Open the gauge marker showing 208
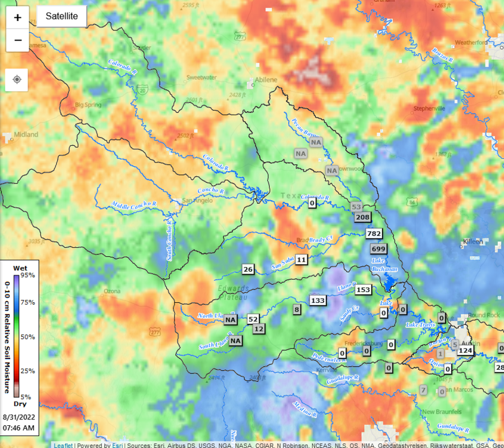The height and width of the screenshot is (448, 504). [x=363, y=217]
